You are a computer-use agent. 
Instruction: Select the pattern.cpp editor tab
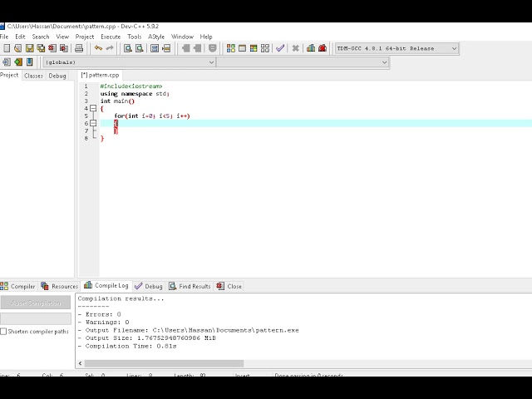100,75
